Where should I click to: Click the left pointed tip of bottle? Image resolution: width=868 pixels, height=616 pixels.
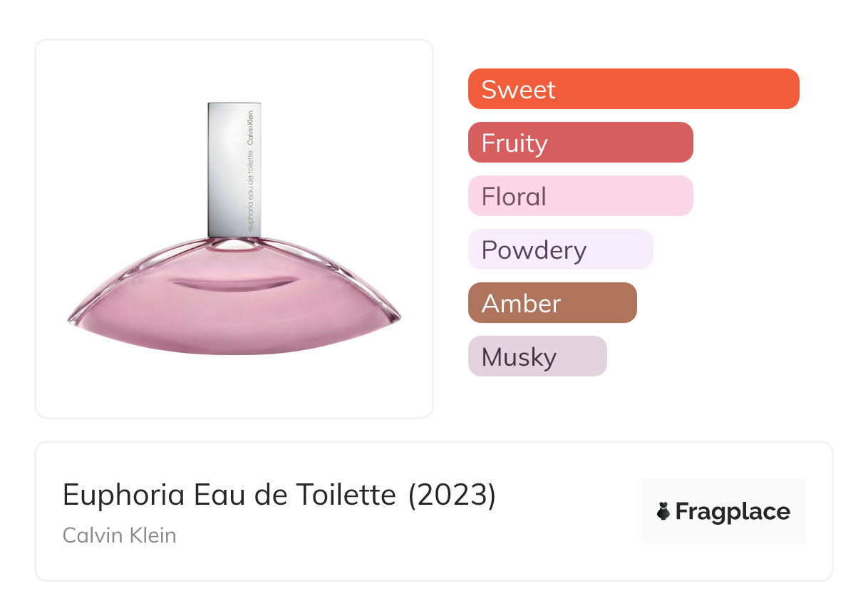pyautogui.click(x=70, y=319)
